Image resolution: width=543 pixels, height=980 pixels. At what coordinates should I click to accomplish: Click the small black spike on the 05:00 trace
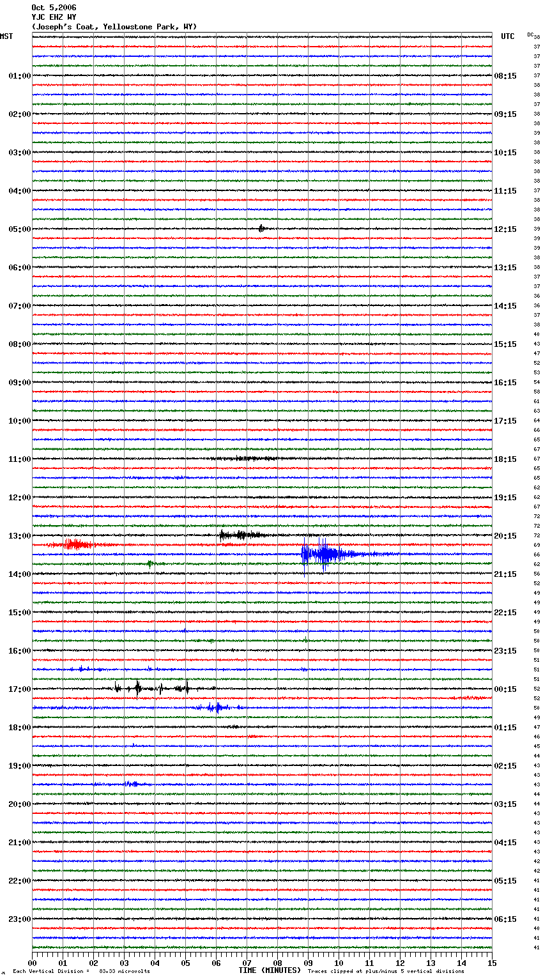tap(261, 229)
